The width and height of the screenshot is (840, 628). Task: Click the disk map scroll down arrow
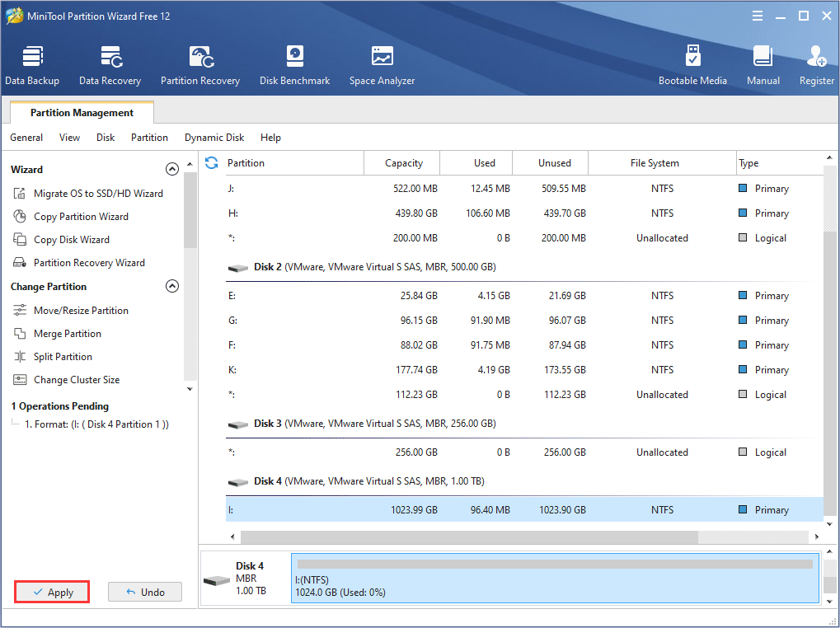[830, 602]
